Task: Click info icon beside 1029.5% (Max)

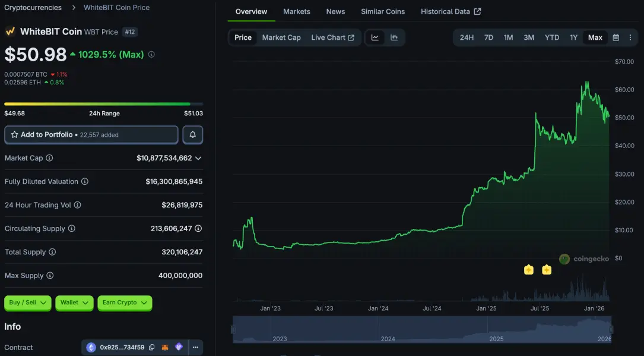Action: click(x=151, y=54)
